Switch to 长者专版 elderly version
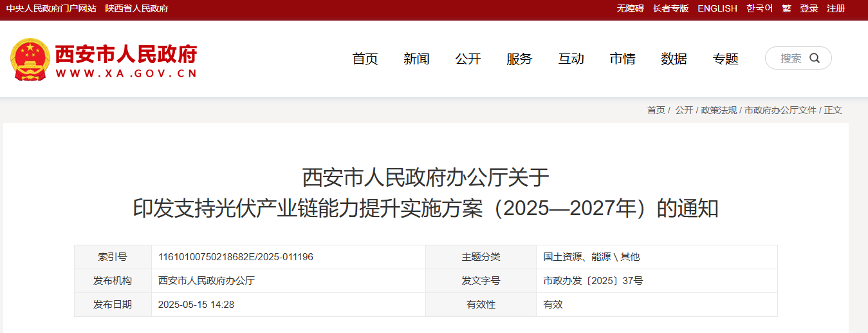 tap(670, 8)
